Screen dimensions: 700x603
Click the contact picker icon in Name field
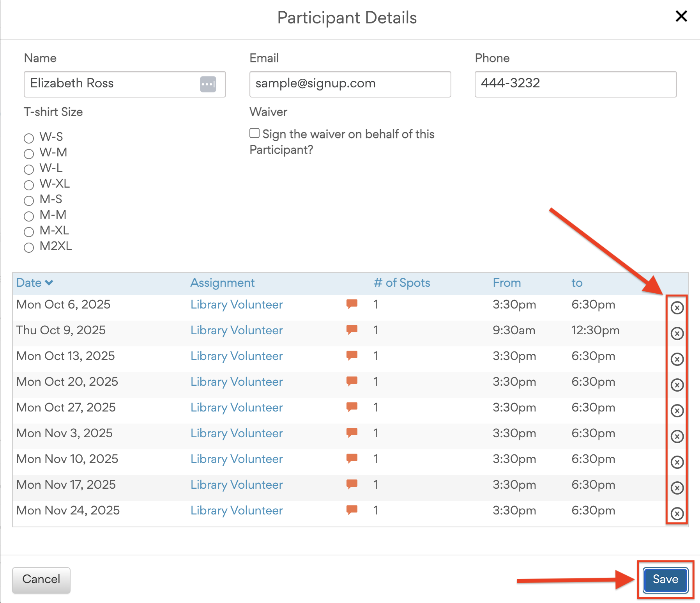coord(208,84)
